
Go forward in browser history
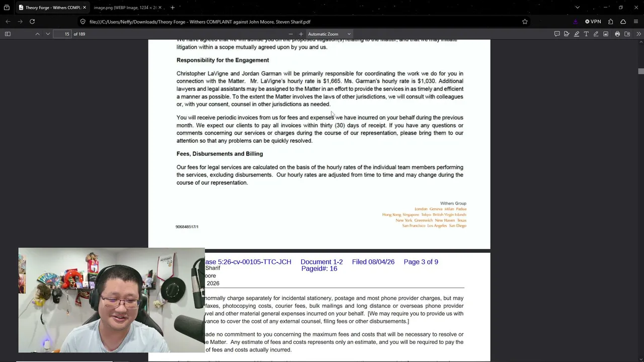[x=20, y=22]
